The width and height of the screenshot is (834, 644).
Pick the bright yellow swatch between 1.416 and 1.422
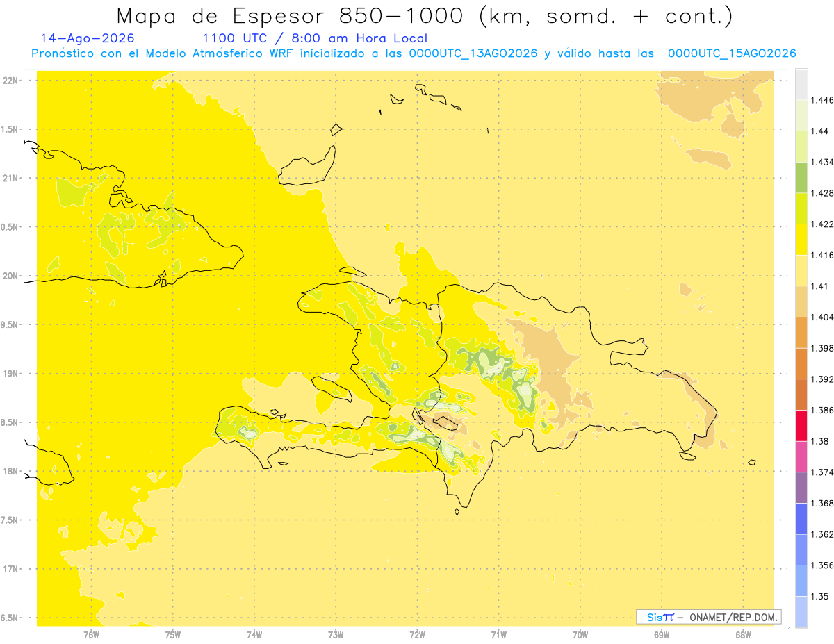point(801,239)
